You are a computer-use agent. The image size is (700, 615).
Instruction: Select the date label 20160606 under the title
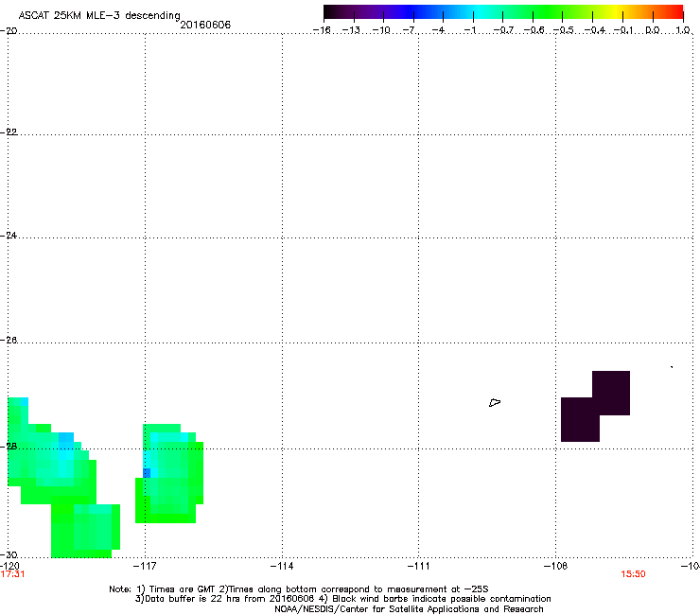(205, 25)
